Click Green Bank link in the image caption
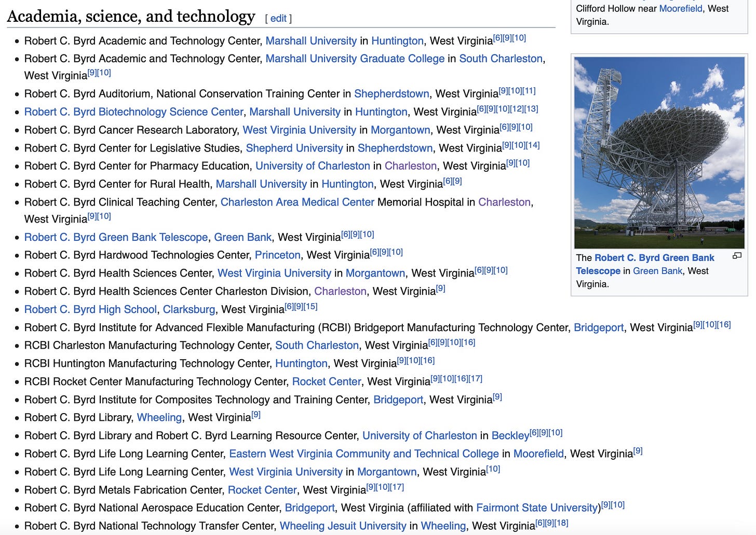Image resolution: width=756 pixels, height=535 pixels. [658, 271]
